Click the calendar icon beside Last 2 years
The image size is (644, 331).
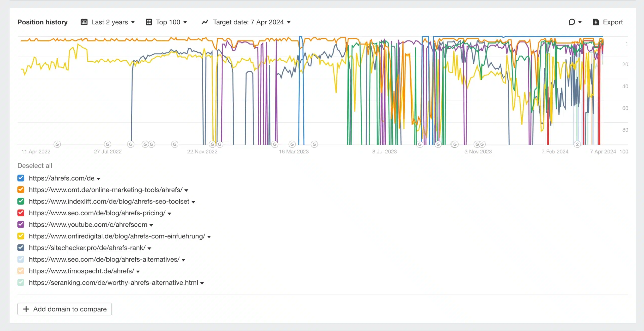84,22
